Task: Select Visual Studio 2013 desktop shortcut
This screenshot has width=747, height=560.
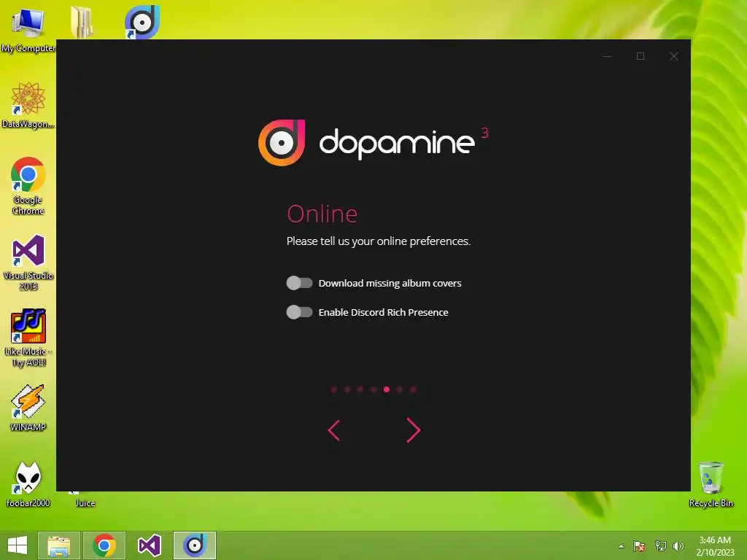Action: 28,262
